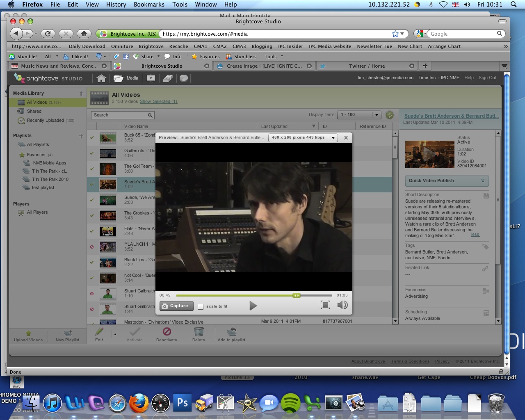Click the Show Selected (1) link
Image resolution: width=525 pixels, height=420 pixels.
[x=158, y=101]
